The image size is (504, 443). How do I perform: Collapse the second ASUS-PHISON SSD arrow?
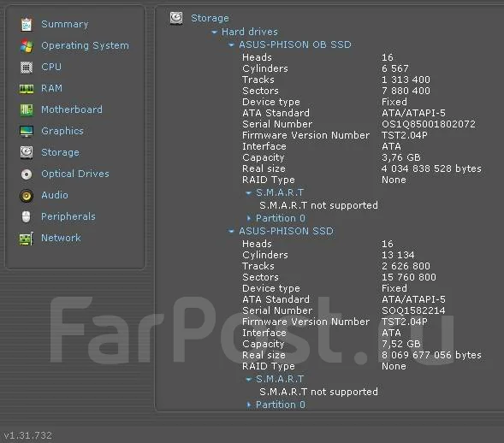click(x=231, y=231)
